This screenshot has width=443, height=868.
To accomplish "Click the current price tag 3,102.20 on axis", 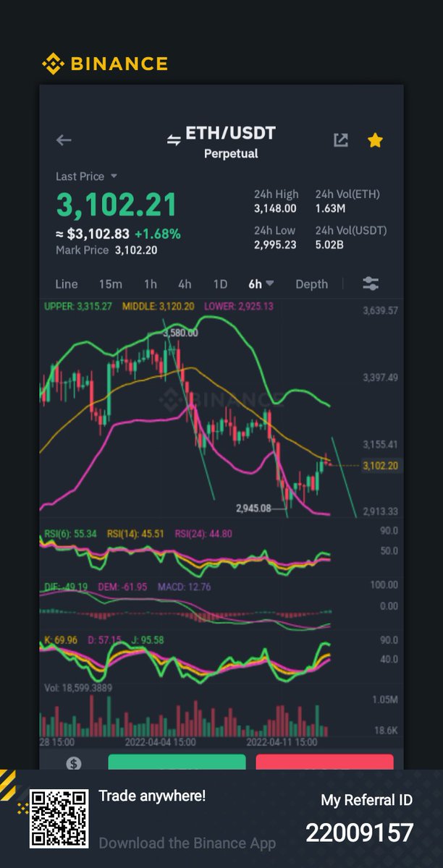I will pyautogui.click(x=381, y=466).
